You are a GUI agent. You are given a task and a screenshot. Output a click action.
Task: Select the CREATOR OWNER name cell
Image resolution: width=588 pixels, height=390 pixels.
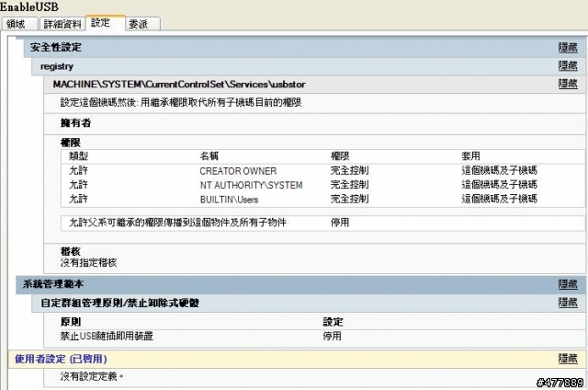coord(238,171)
